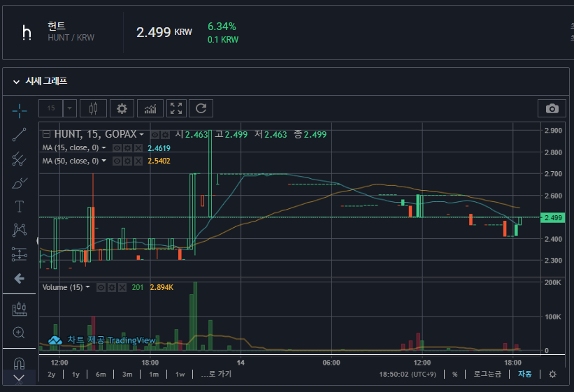Toggle visibility of HUNT main series

click(x=155, y=135)
